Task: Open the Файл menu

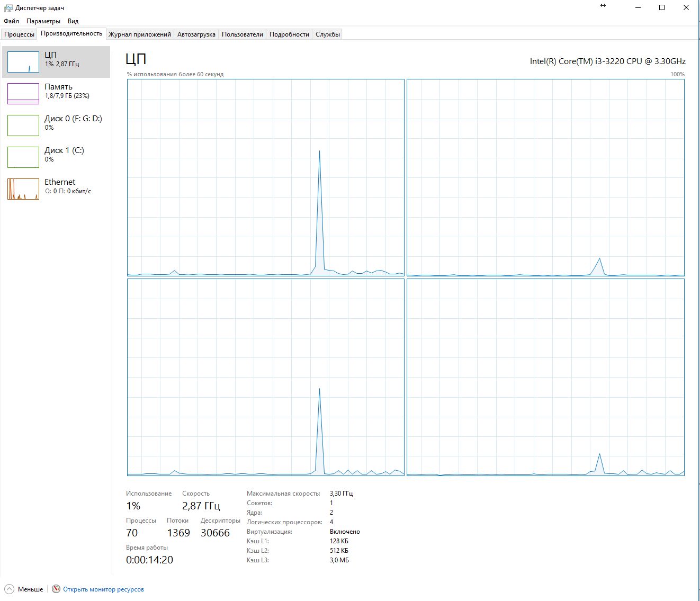Action: (x=11, y=21)
